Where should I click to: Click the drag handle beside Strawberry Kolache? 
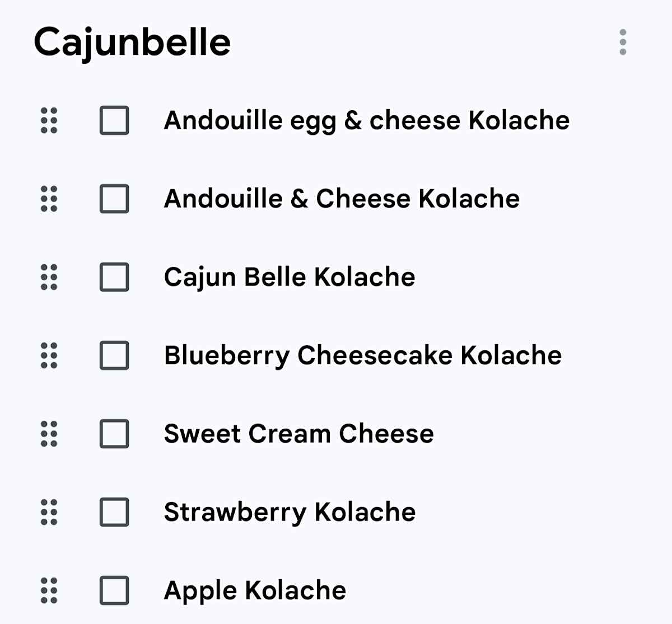pyautogui.click(x=49, y=512)
